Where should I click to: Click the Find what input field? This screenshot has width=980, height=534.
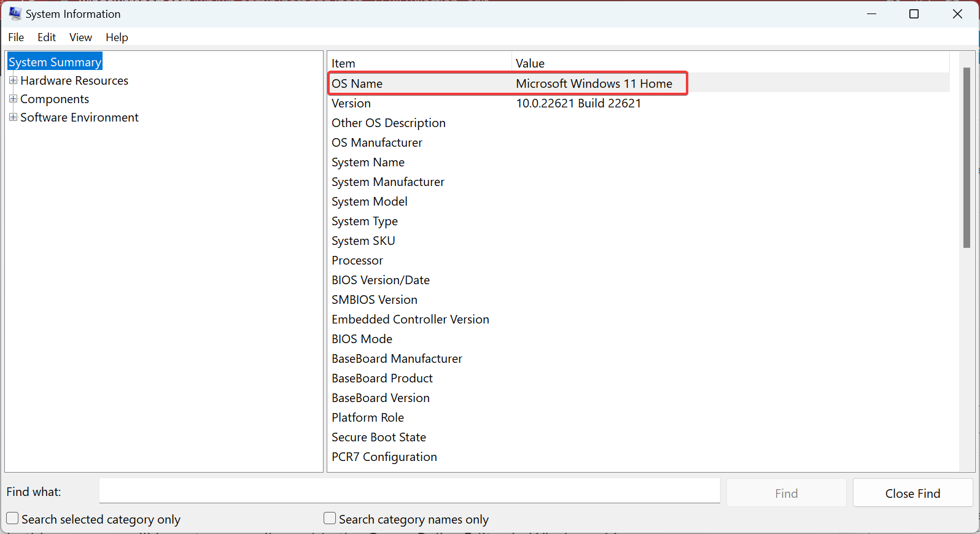410,491
